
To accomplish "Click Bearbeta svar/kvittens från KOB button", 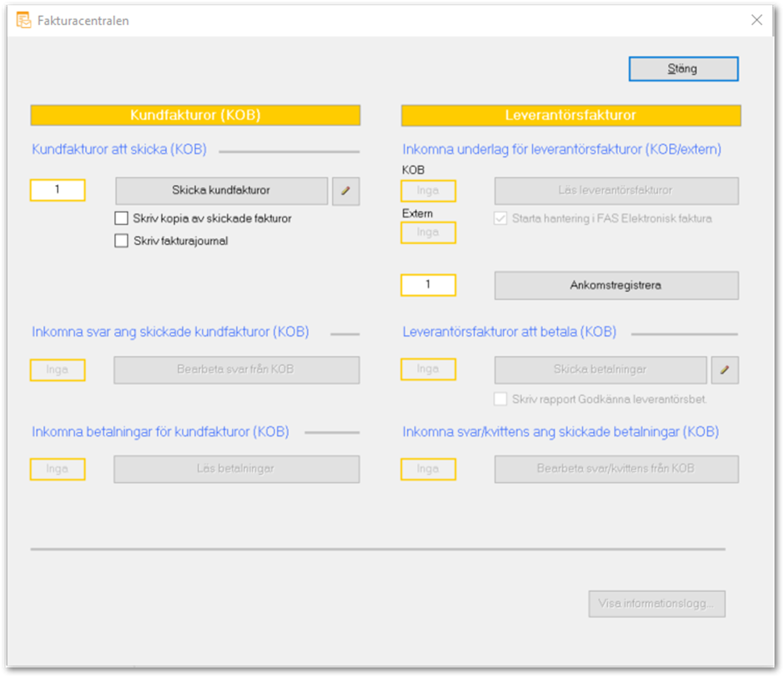I will (616, 469).
